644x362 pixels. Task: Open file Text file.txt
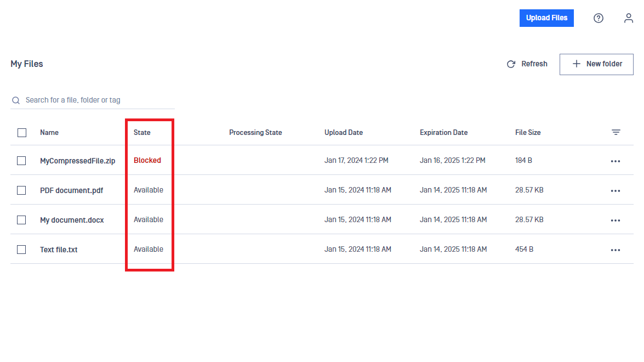point(59,250)
